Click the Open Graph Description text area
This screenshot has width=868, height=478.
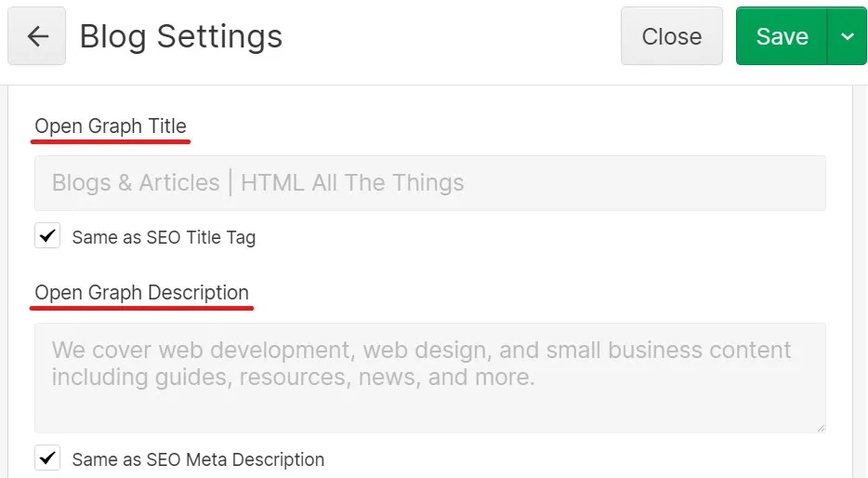(429, 377)
